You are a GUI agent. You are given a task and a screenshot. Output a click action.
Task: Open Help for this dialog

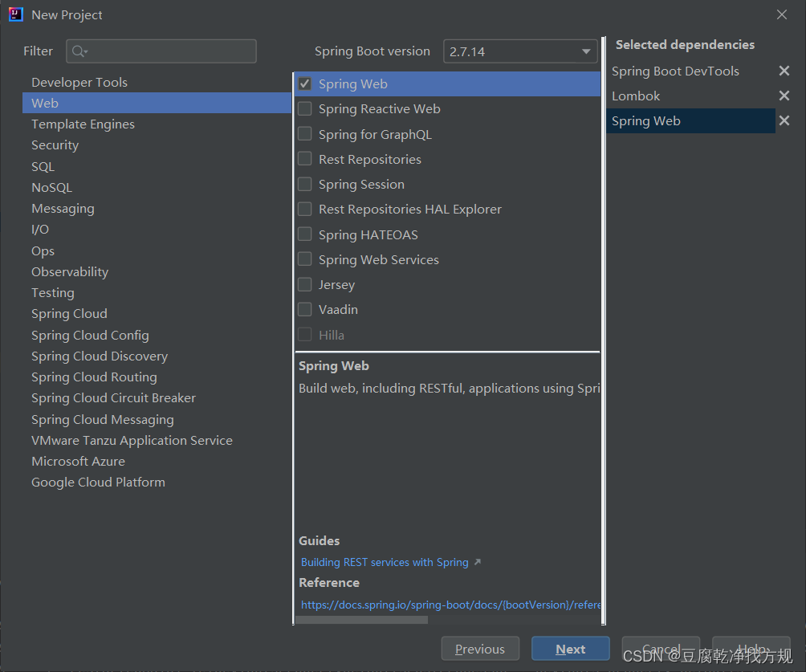coord(751,649)
